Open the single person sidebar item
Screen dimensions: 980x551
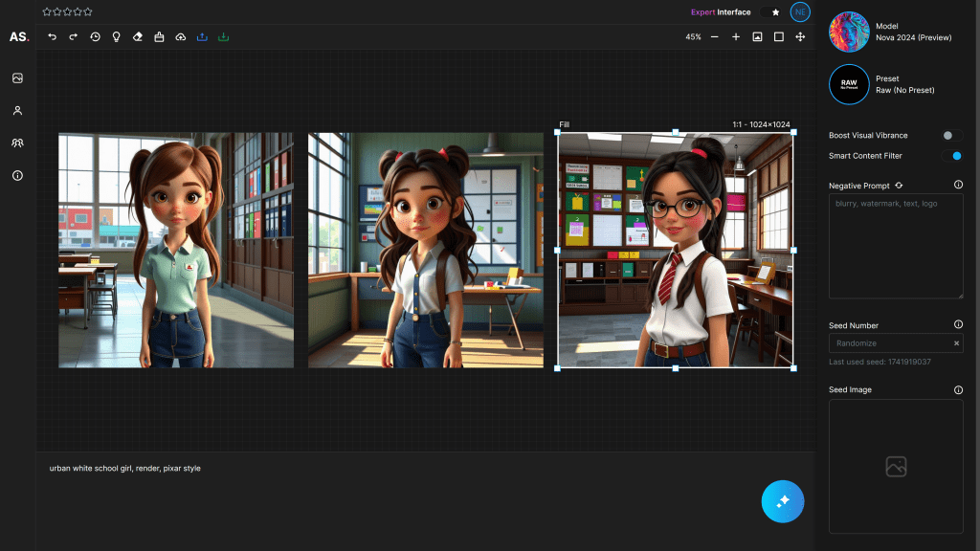pos(17,111)
